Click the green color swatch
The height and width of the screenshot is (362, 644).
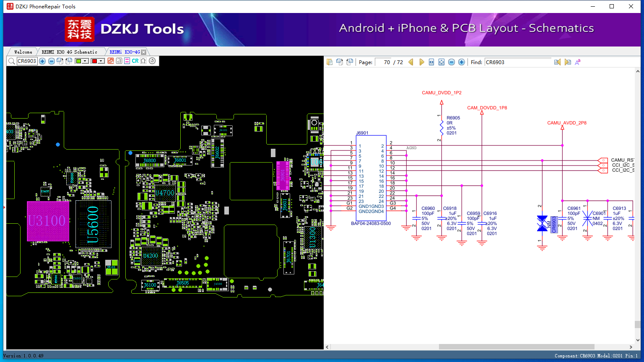click(78, 61)
